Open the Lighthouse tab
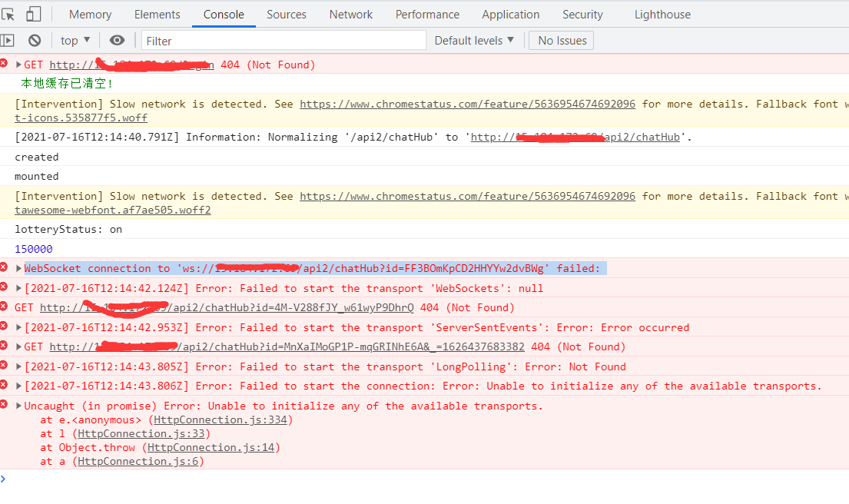 point(662,14)
